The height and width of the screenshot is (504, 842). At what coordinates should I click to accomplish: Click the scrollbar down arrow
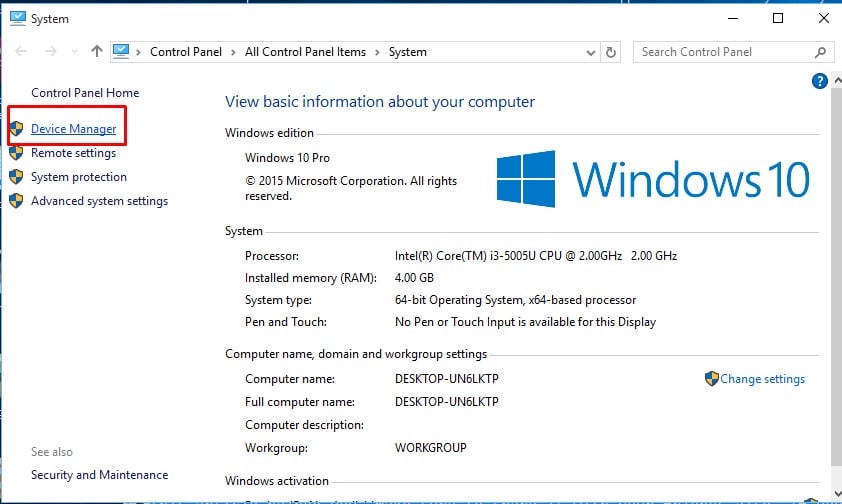[x=837, y=493]
